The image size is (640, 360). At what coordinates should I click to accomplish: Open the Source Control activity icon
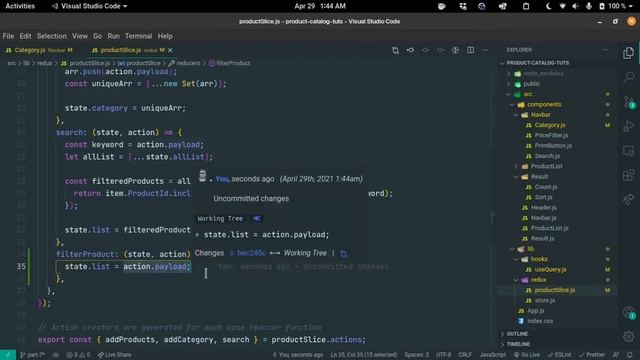pos(629,102)
